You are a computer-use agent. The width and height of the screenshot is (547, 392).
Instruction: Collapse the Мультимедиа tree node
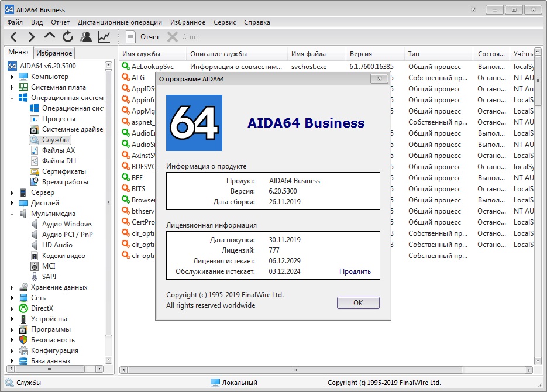[x=12, y=214]
